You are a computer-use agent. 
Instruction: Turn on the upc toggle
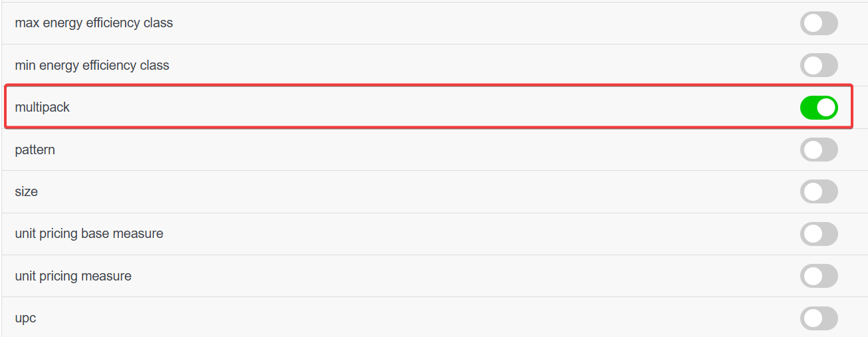(819, 318)
